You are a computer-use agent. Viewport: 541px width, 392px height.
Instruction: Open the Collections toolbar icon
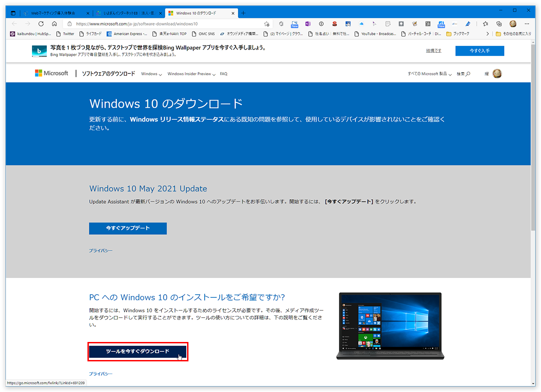(499, 24)
